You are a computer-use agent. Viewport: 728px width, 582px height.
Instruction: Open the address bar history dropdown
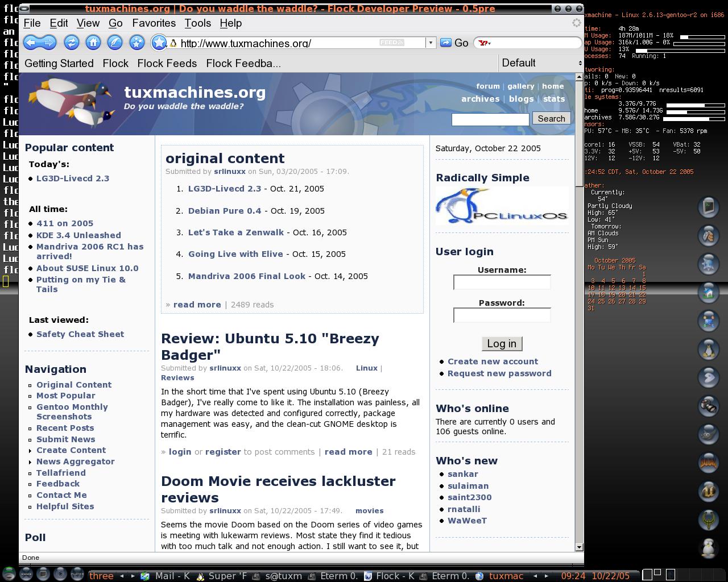tap(431, 43)
